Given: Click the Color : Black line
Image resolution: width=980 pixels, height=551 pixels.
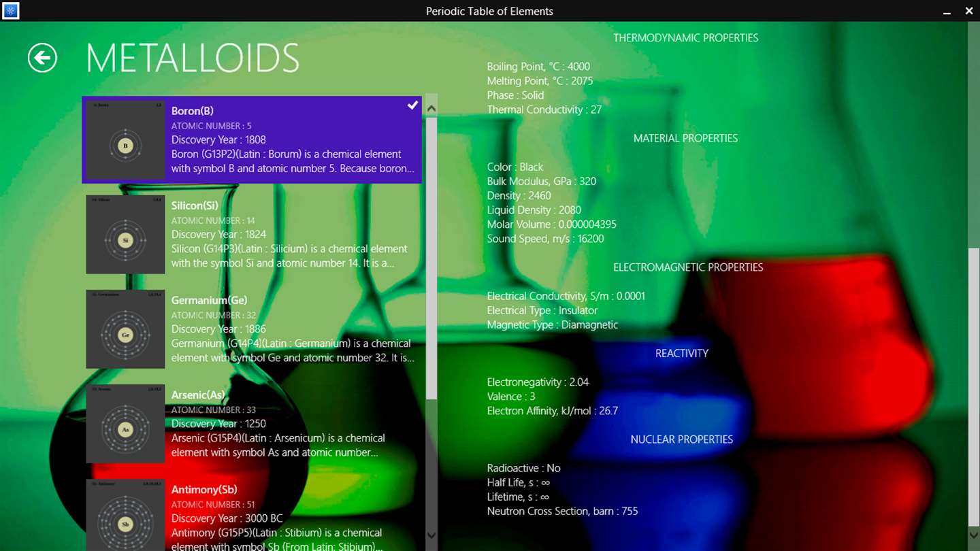Looking at the screenshot, I should (515, 167).
